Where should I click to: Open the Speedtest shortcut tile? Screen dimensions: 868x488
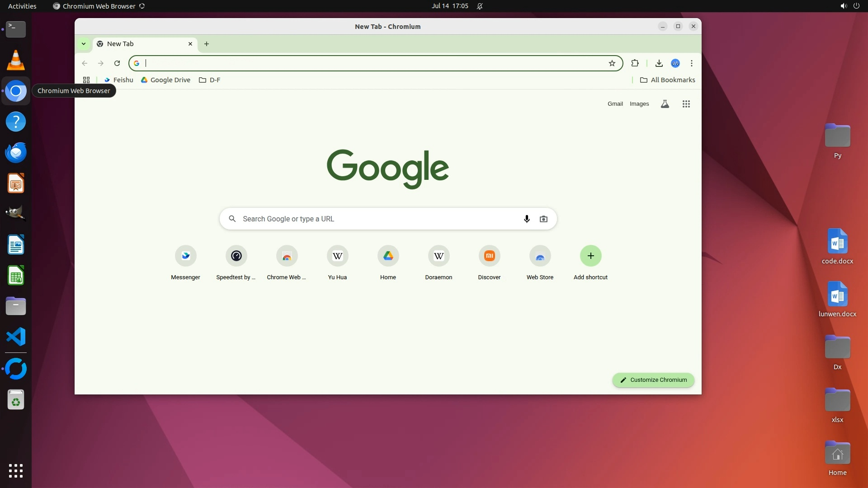click(x=236, y=256)
